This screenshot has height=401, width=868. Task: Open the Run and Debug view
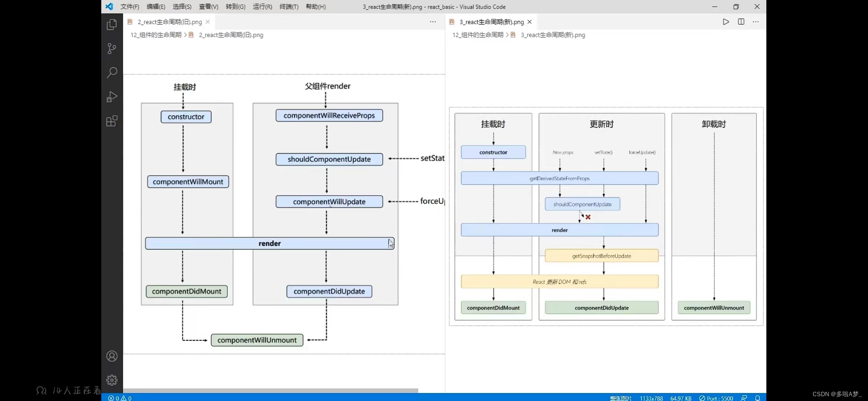click(112, 97)
